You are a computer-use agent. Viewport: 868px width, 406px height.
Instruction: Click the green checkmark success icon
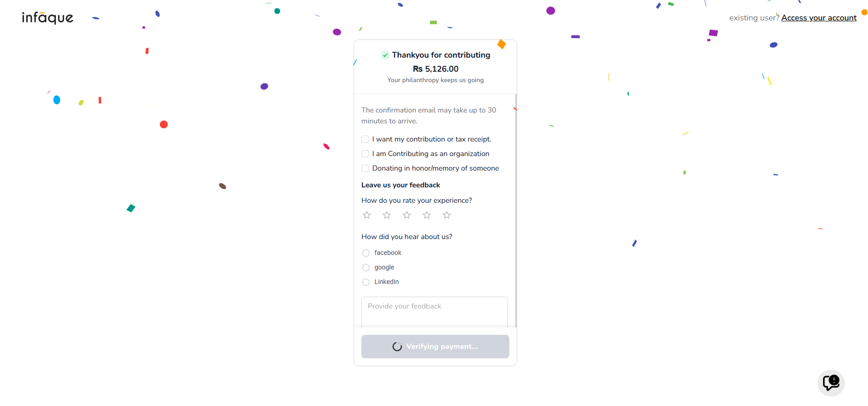point(385,55)
